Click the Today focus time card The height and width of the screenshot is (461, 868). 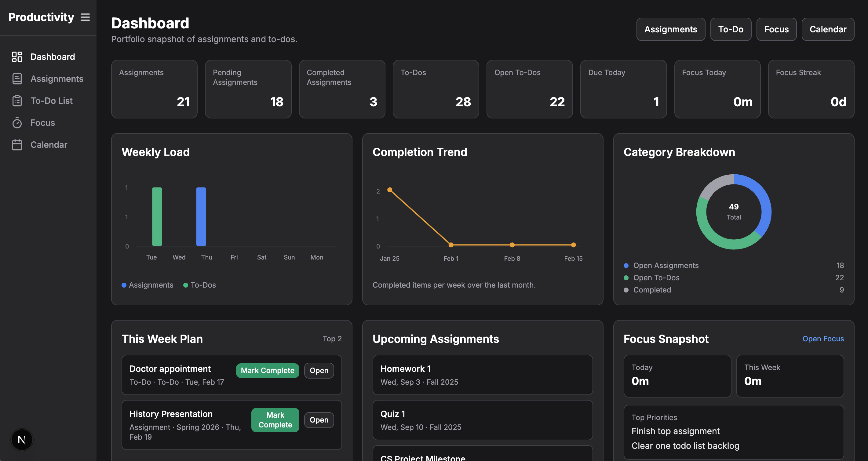tap(677, 376)
